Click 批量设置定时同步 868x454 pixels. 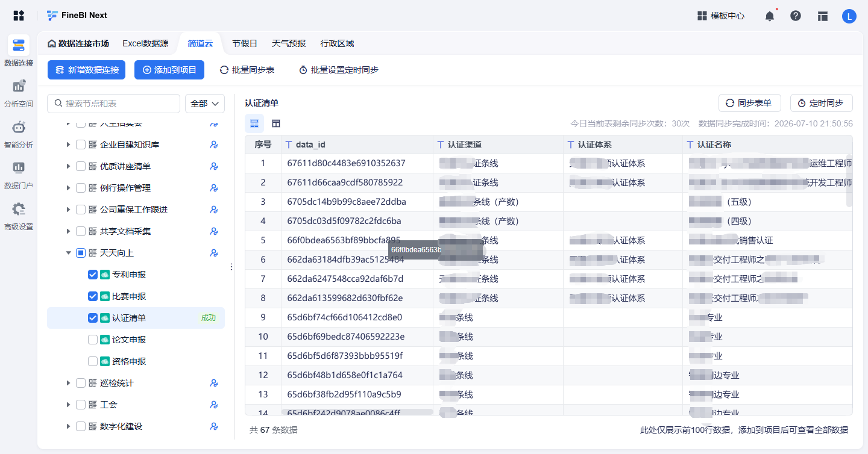coord(339,70)
